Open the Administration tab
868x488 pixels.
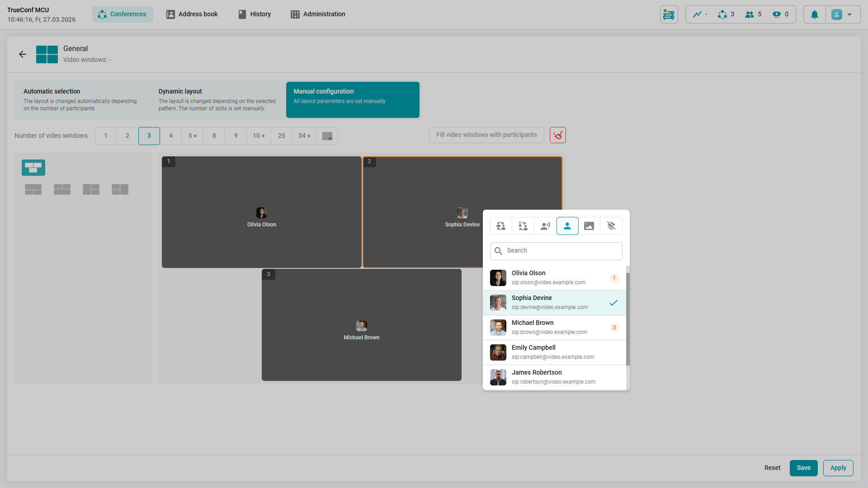[318, 14]
